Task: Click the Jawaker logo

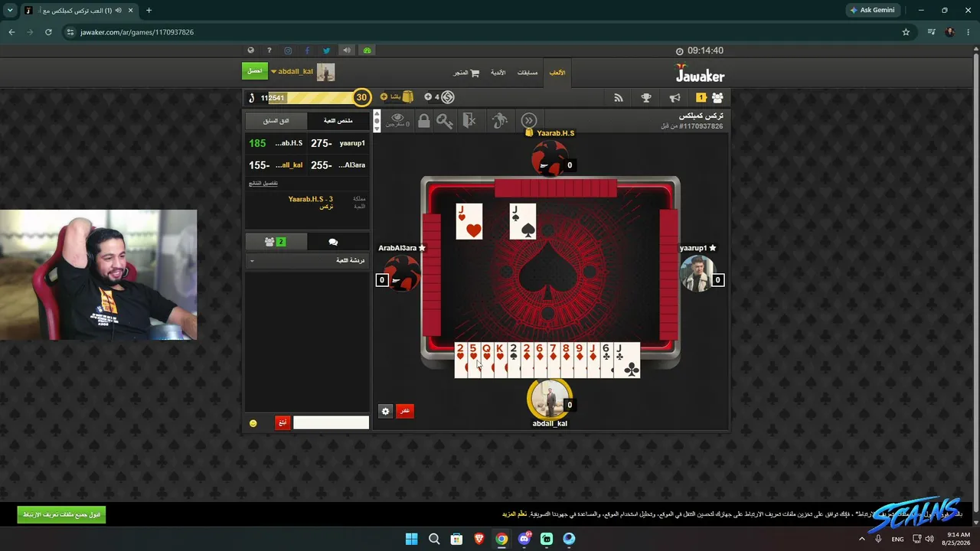Action: point(700,74)
